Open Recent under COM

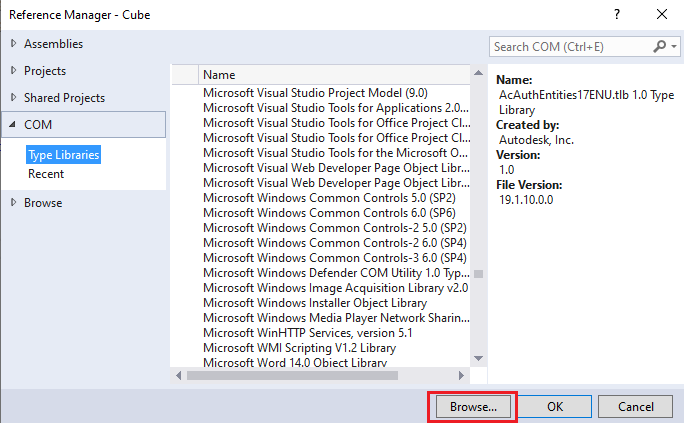(46, 174)
